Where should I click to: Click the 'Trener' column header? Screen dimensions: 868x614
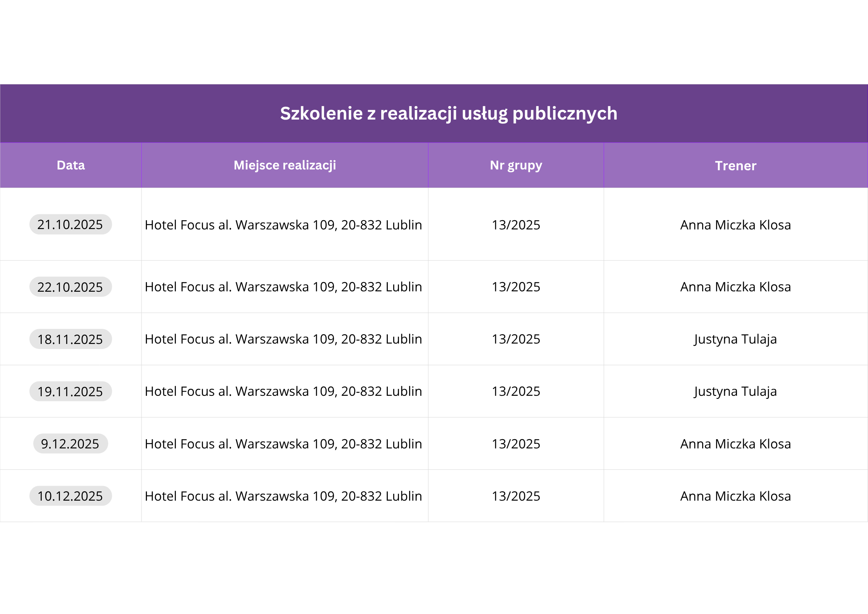pos(735,166)
